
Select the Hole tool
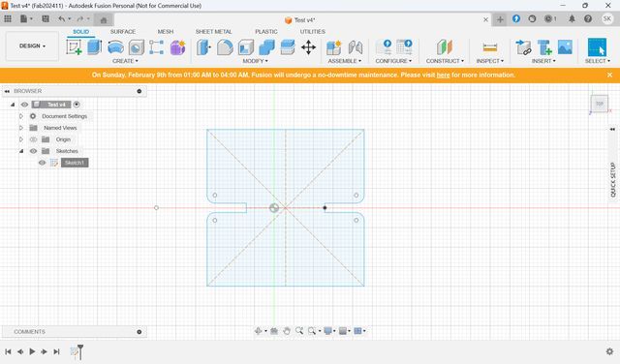click(136, 47)
